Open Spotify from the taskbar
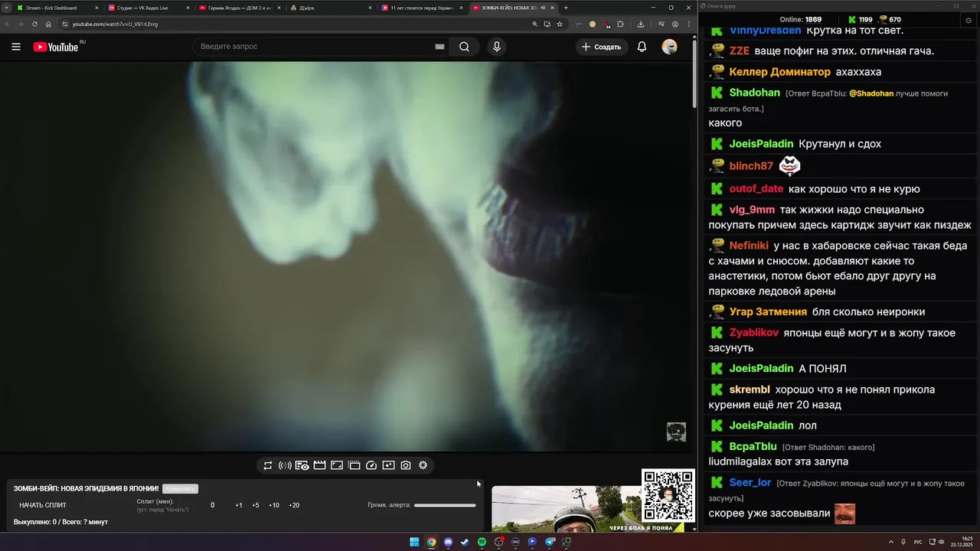Image resolution: width=980 pixels, height=551 pixels. click(482, 542)
